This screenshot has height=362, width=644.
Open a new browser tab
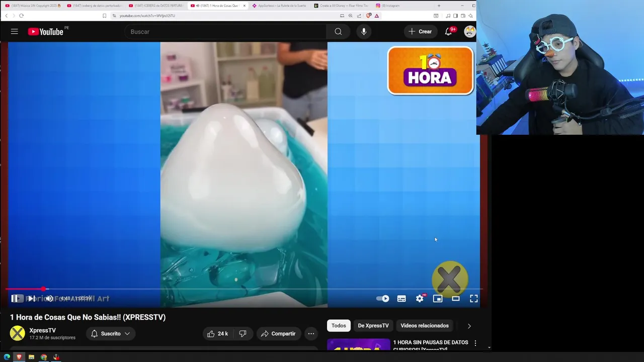[439, 6]
